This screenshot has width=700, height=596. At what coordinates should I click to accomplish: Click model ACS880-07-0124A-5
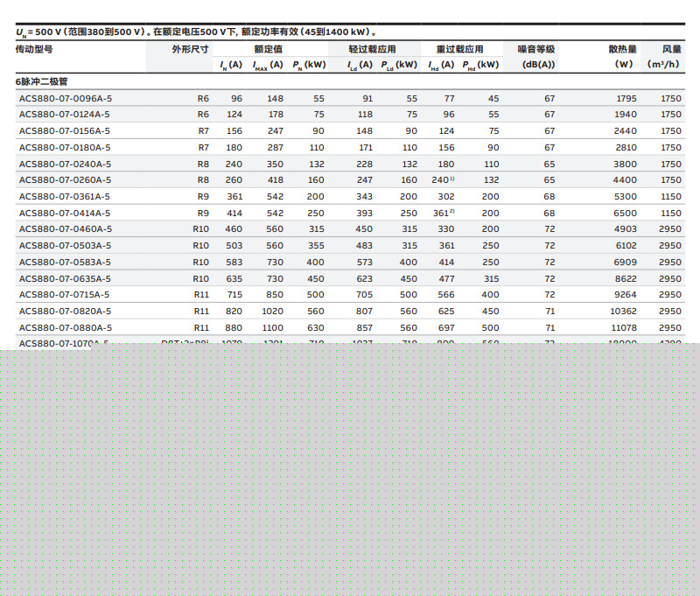64,115
